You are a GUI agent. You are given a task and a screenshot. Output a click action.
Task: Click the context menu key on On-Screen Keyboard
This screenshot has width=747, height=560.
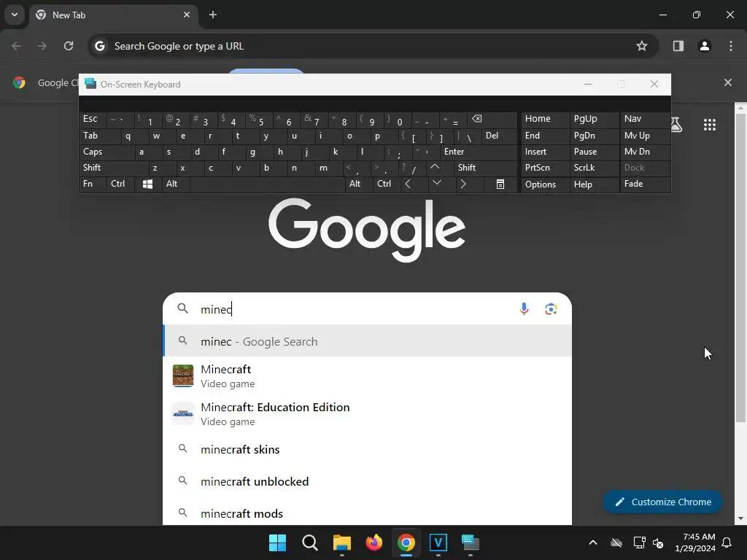coord(500,184)
